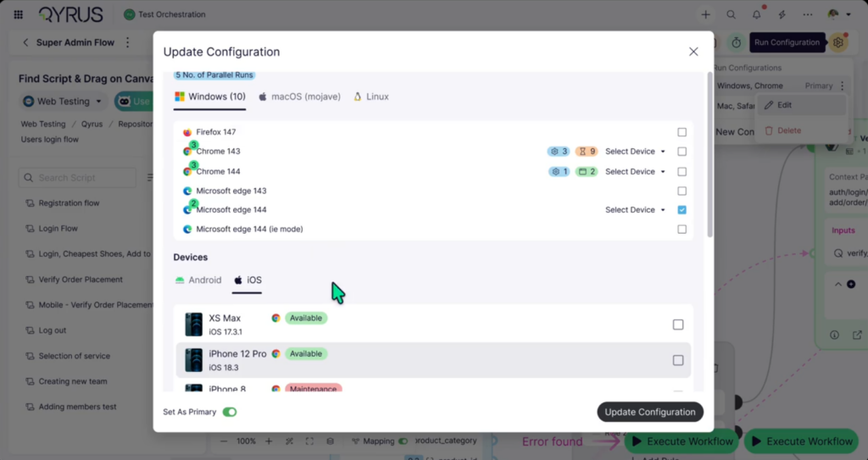Click the Update Configuration button
868x460 pixels.
(650, 412)
